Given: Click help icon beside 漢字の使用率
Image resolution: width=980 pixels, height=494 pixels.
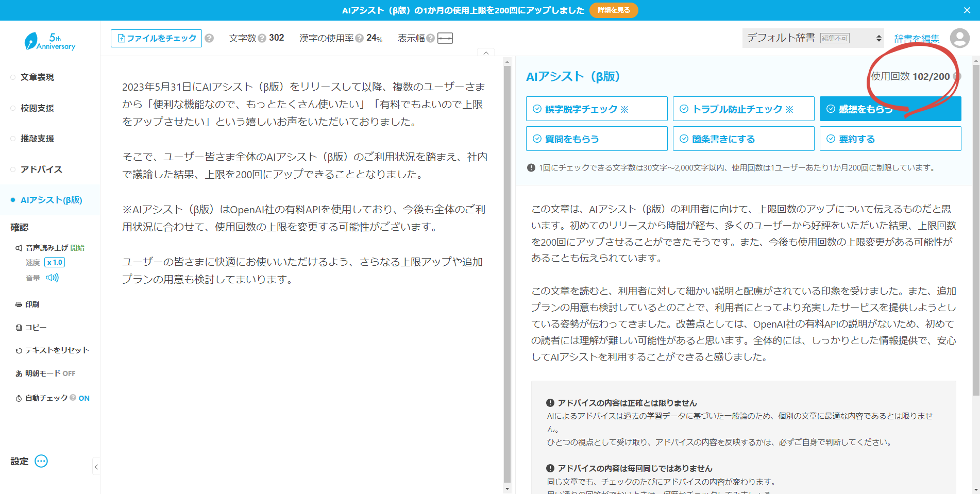Looking at the screenshot, I should pyautogui.click(x=360, y=38).
